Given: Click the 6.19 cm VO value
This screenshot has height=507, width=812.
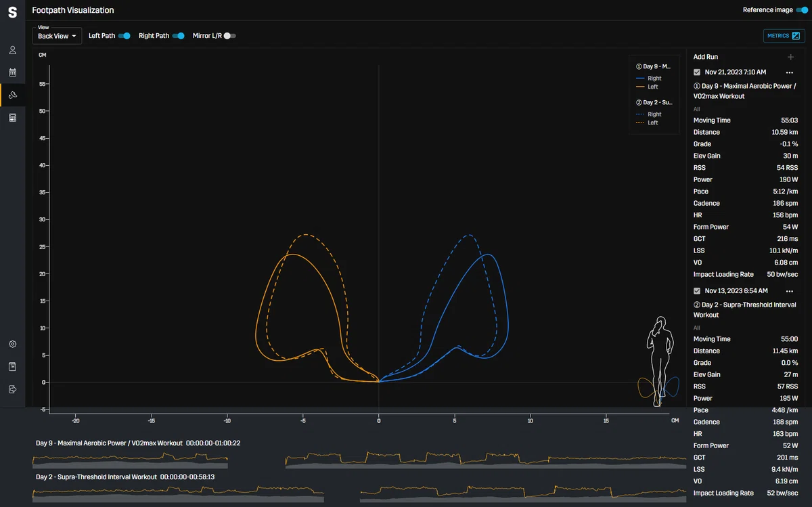Looking at the screenshot, I should pos(787,481).
